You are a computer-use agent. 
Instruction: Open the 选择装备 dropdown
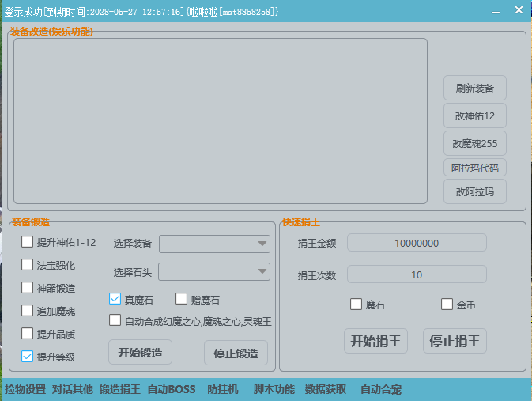214,244
